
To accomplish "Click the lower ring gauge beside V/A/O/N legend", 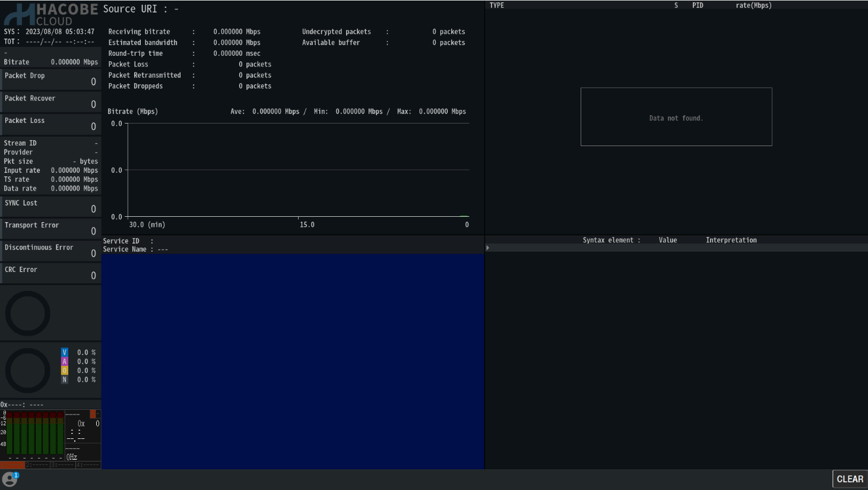I will click(28, 370).
